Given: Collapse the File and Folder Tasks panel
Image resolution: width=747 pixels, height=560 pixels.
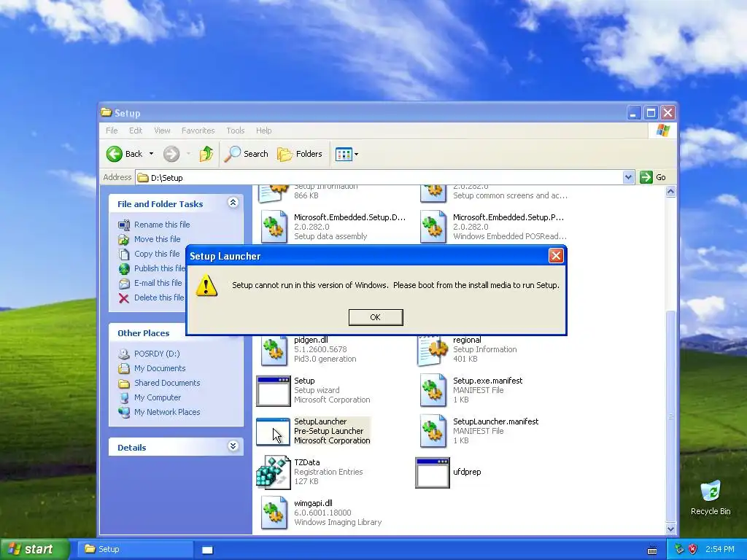Looking at the screenshot, I should [x=233, y=203].
